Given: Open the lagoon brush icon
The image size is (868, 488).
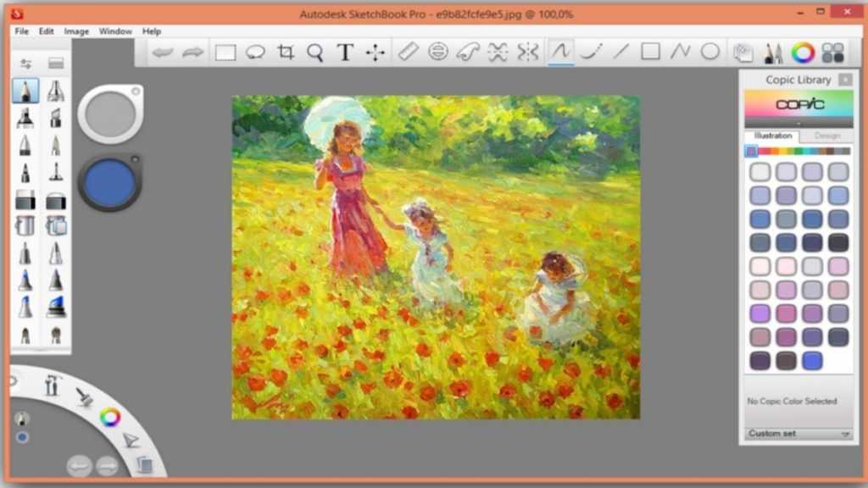Looking at the screenshot, I should 84,396.
